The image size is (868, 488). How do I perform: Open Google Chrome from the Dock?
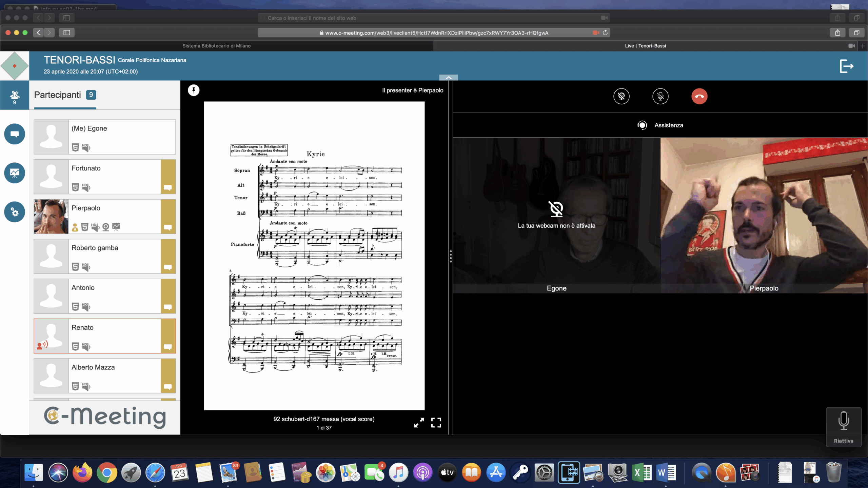coord(107,472)
